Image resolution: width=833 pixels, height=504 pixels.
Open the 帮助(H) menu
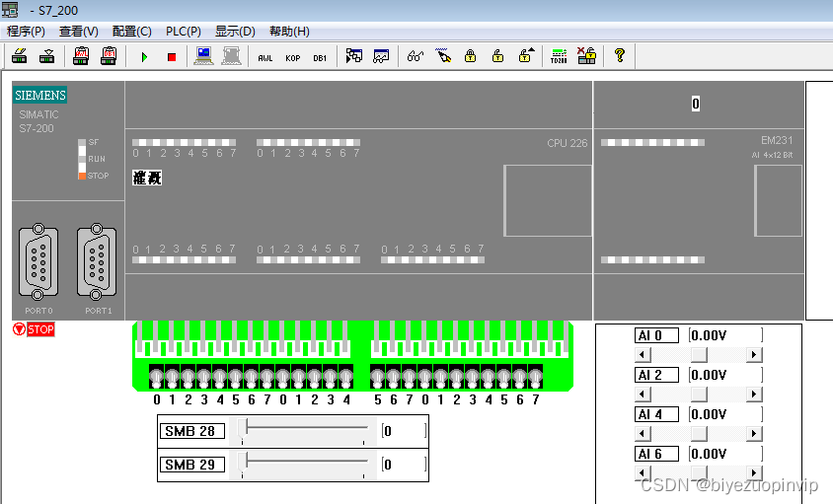coord(289,32)
